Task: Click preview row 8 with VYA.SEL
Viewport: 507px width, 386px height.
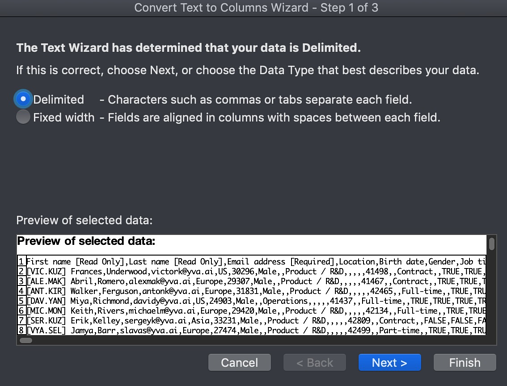Action: click(252, 330)
